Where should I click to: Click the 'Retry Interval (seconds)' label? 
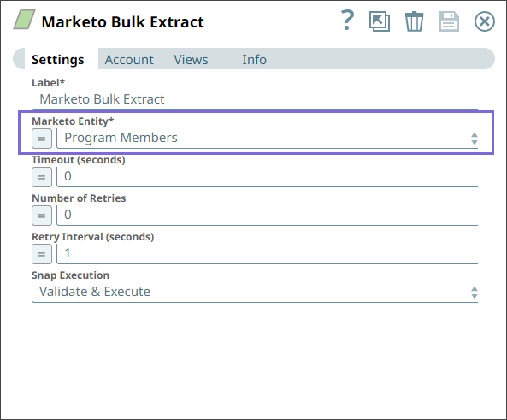click(93, 237)
